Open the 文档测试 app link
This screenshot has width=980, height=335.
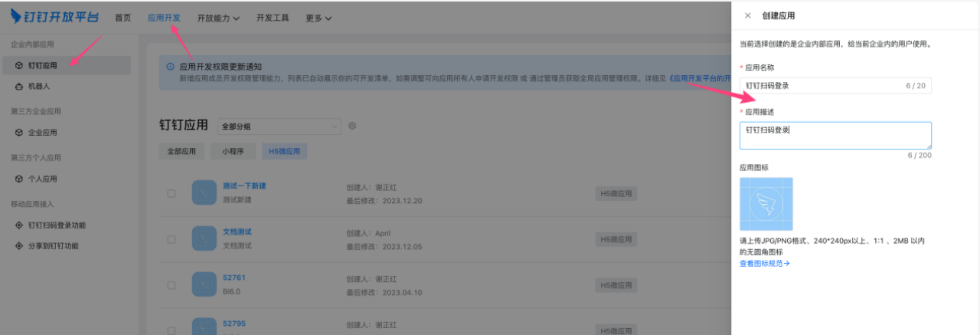coord(237,232)
